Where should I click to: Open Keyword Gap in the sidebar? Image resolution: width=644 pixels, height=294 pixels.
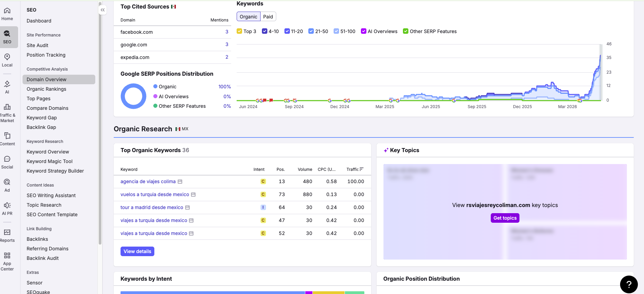coord(42,118)
